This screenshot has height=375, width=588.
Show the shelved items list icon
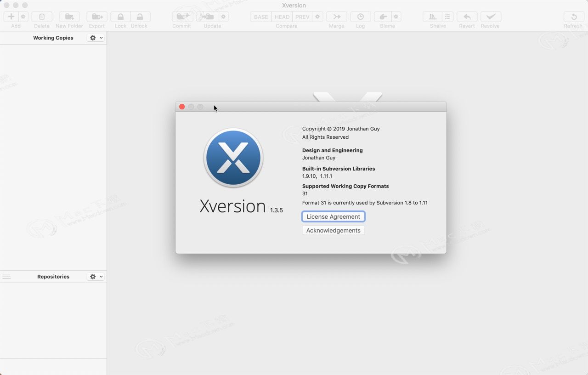tap(447, 17)
